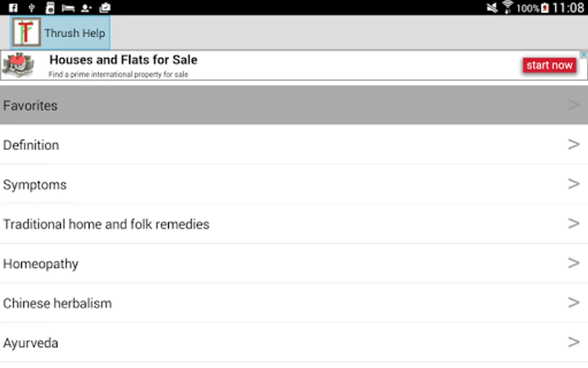Image resolution: width=588 pixels, height=368 pixels.
Task: Tap the 'Thrush Help' title text
Action: 75,33
